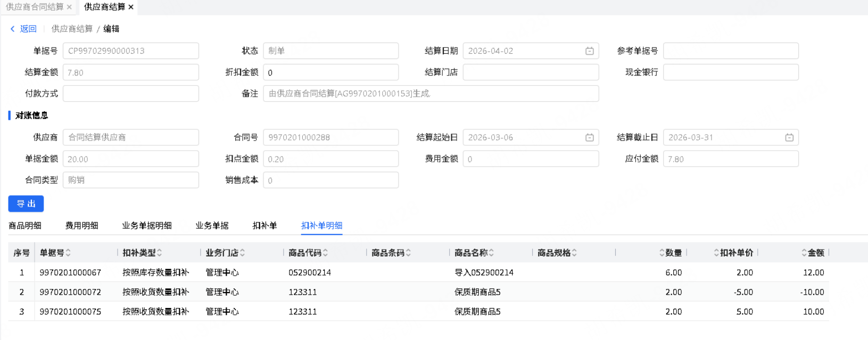Click cell 按照库存数量扣补

tap(155, 272)
